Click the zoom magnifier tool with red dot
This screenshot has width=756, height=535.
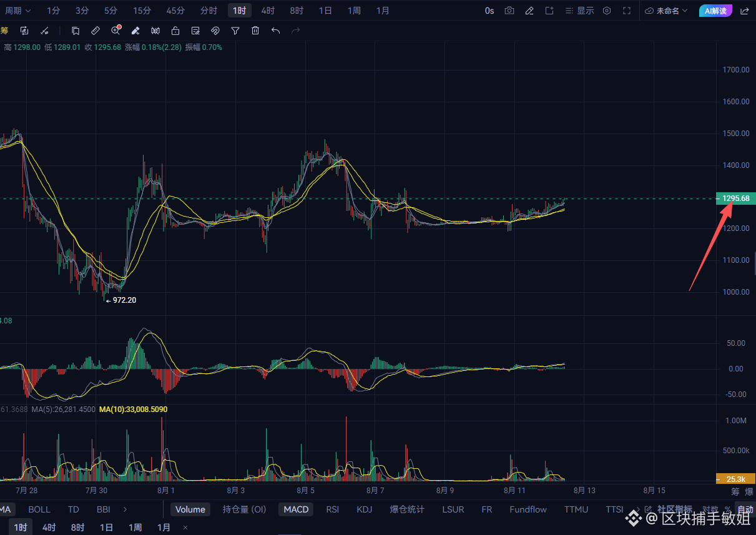pos(115,31)
